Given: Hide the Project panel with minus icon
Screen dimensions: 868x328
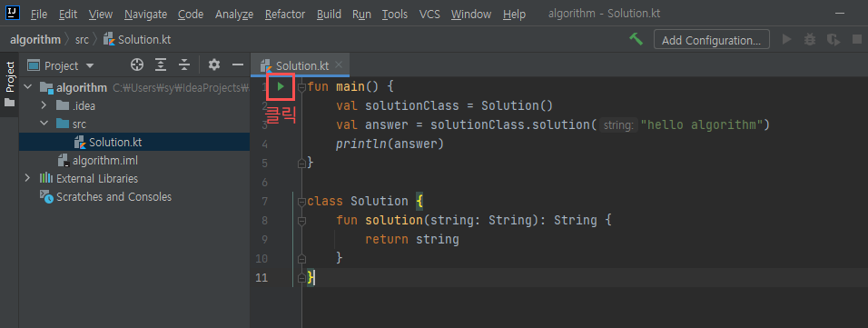Looking at the screenshot, I should click(x=238, y=65).
